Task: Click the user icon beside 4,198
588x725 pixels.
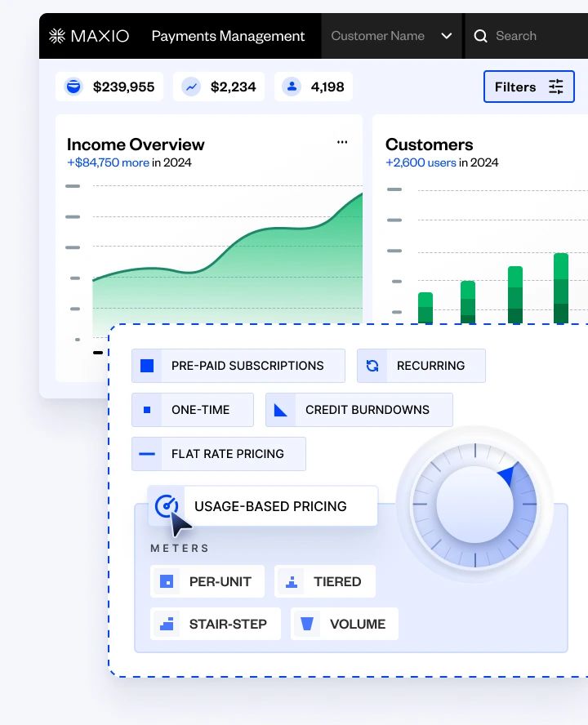Action: point(292,87)
